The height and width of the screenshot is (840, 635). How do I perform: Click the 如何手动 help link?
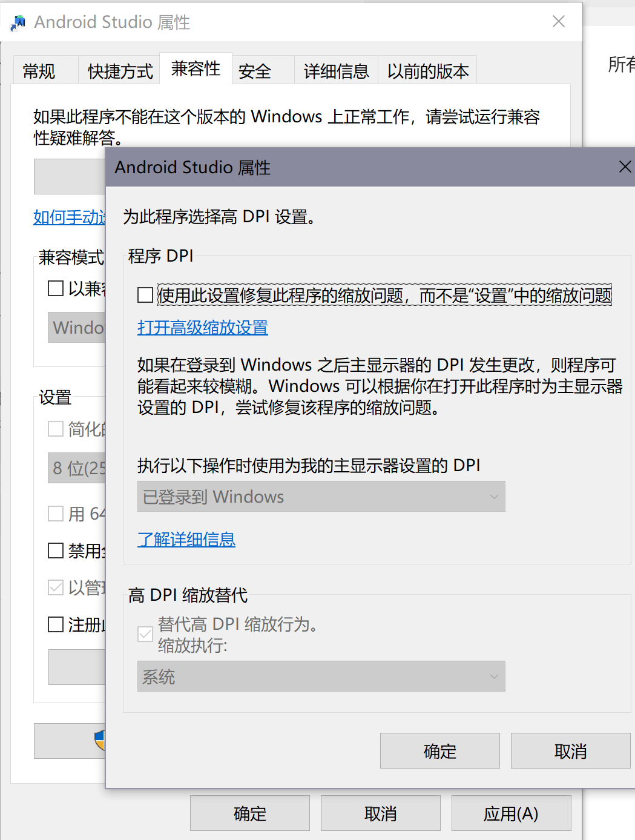70,217
